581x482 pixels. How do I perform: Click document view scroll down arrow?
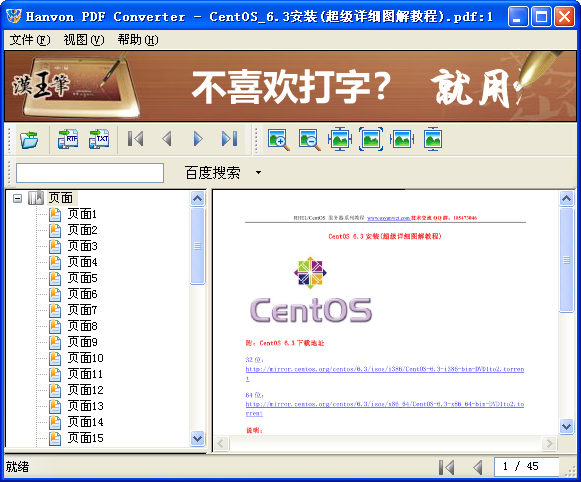(x=566, y=426)
